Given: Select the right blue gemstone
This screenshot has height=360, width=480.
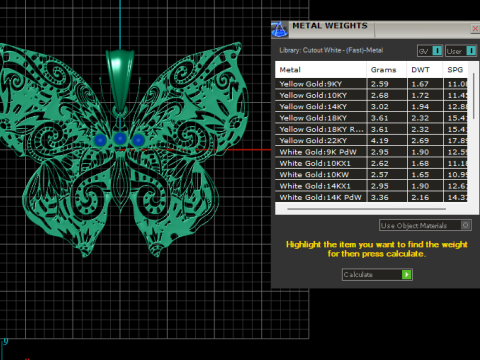Looking at the screenshot, I should (x=138, y=140).
